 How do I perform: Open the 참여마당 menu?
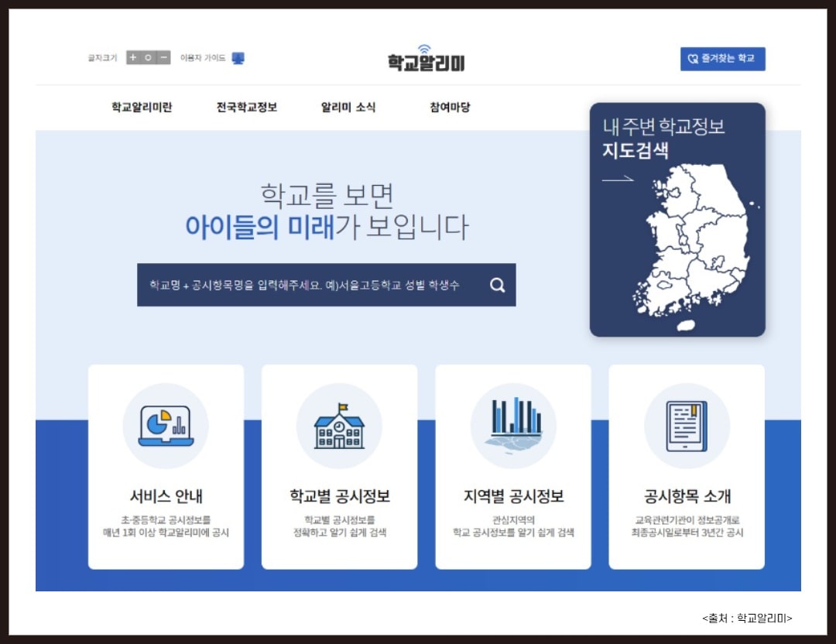[450, 107]
